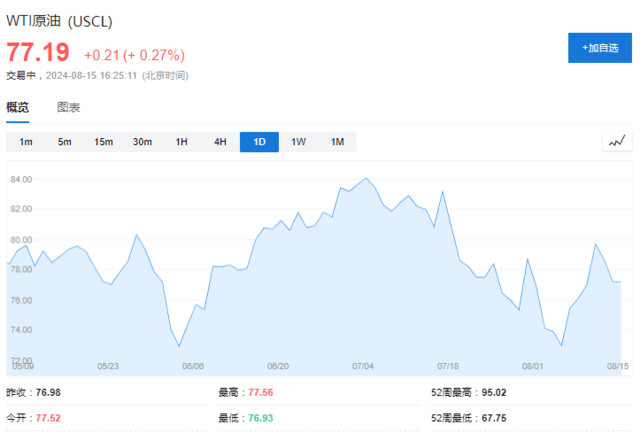Click the current price 77.19

pyautogui.click(x=38, y=52)
